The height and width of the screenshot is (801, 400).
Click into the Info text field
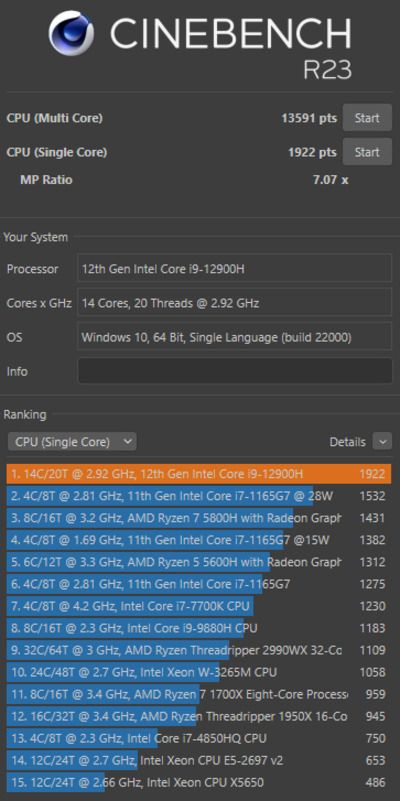tap(234, 371)
